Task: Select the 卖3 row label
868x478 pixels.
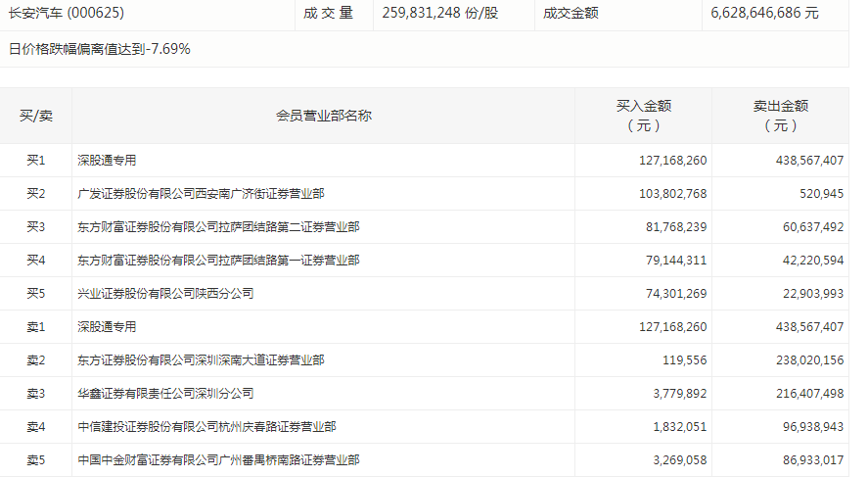Action: [x=36, y=394]
